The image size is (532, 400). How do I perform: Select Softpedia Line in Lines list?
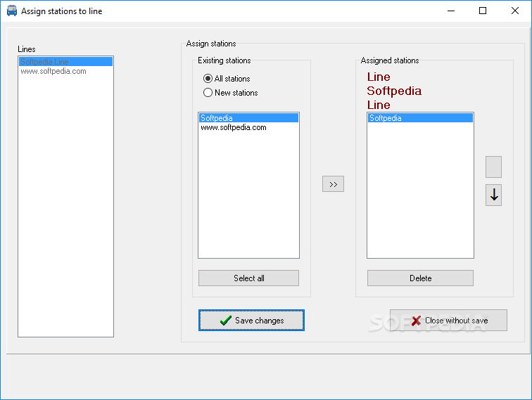click(x=66, y=62)
